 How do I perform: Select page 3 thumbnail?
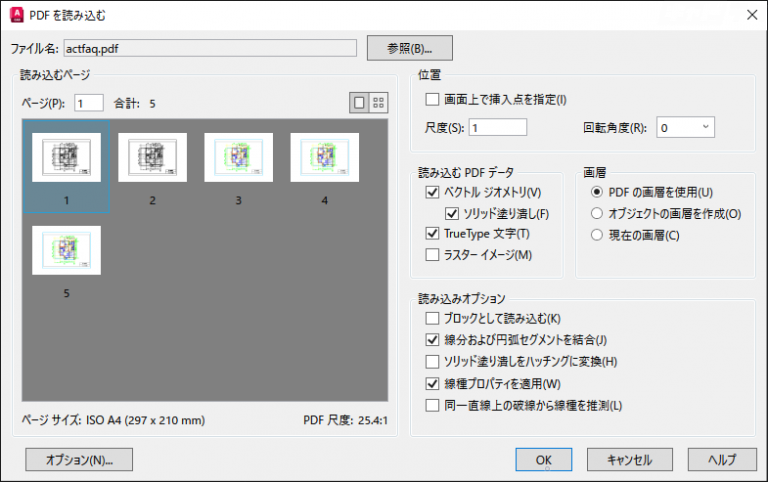point(238,158)
